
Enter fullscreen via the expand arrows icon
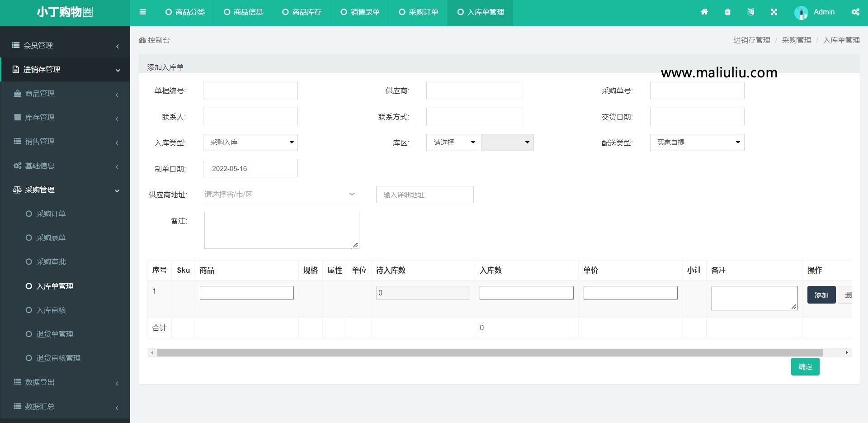pos(774,12)
